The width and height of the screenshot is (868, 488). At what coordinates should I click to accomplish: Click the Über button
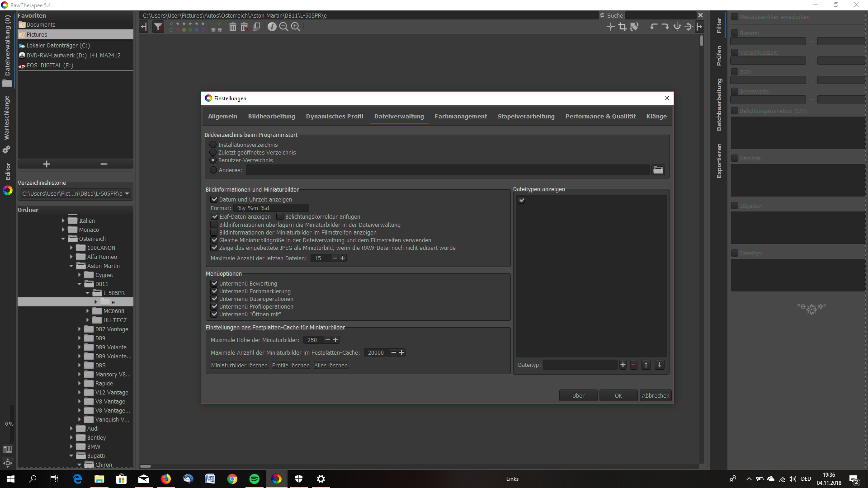[x=578, y=395]
